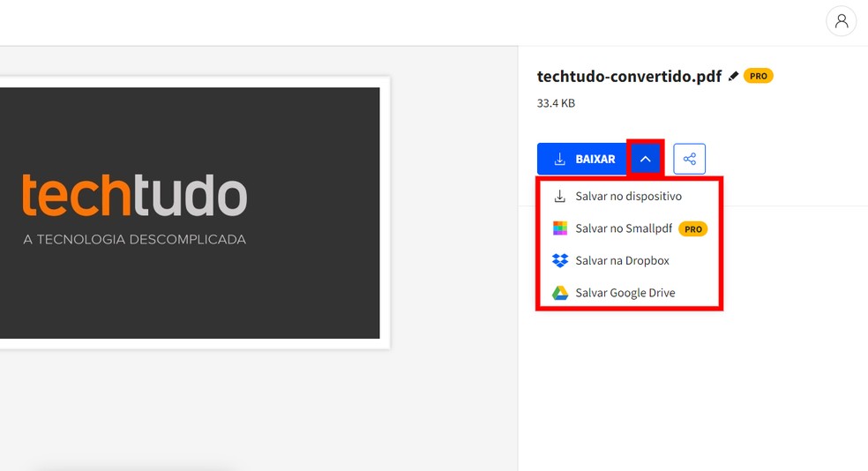Open the user account profile icon
This screenshot has width=868, height=471.
[841, 21]
